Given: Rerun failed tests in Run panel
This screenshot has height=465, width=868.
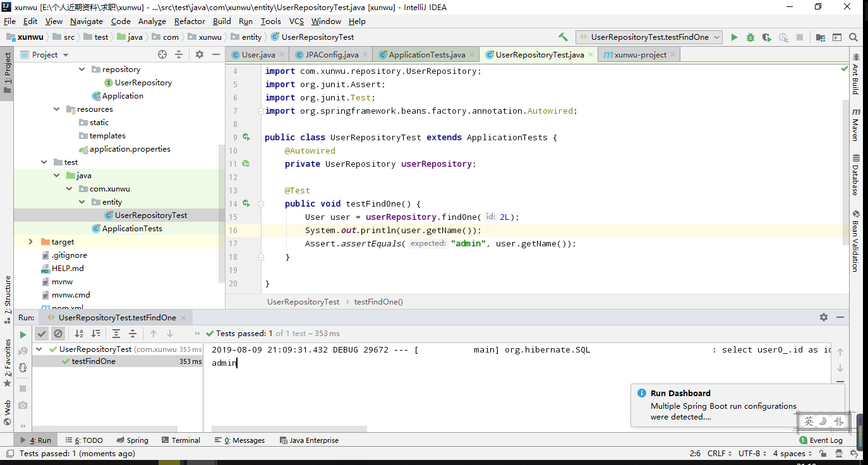Looking at the screenshot, I should click(23, 351).
